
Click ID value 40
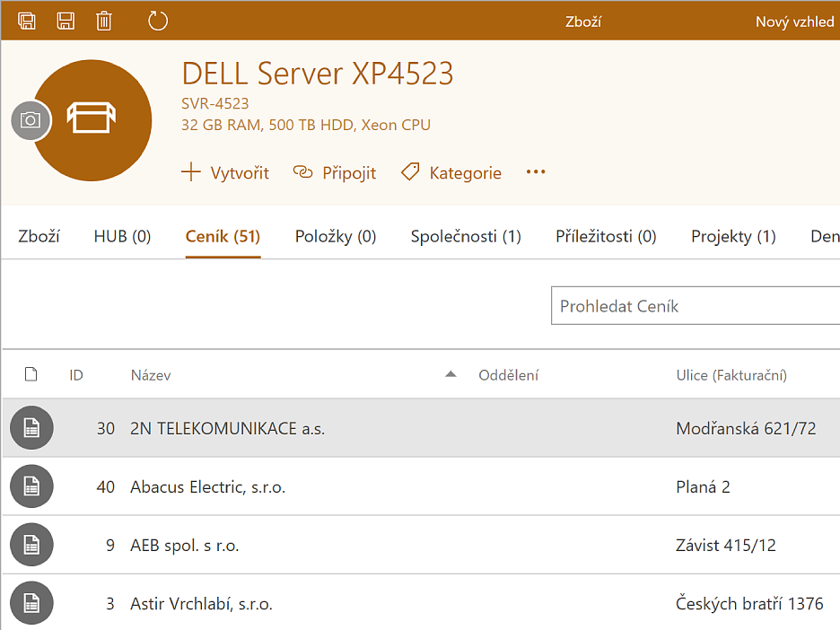(x=106, y=487)
